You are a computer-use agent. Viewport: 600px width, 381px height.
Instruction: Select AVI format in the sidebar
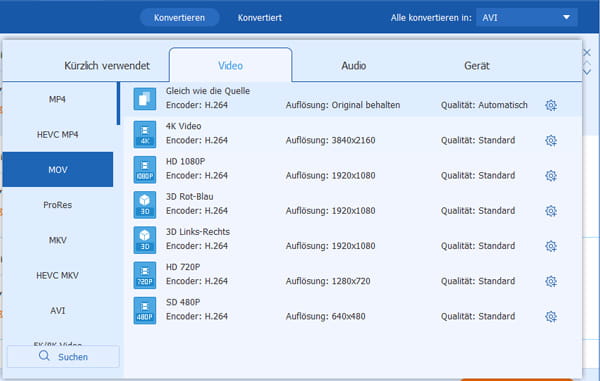tap(57, 311)
